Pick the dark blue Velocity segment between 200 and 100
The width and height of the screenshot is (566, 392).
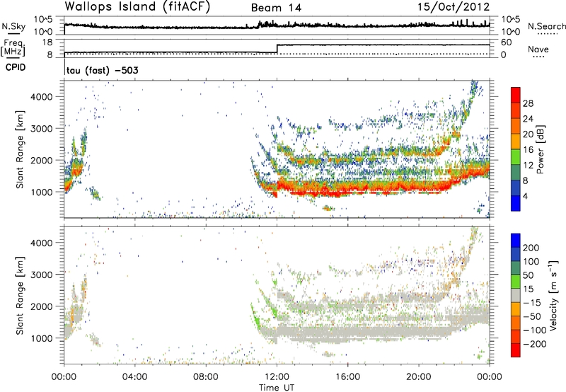pyautogui.click(x=516, y=254)
